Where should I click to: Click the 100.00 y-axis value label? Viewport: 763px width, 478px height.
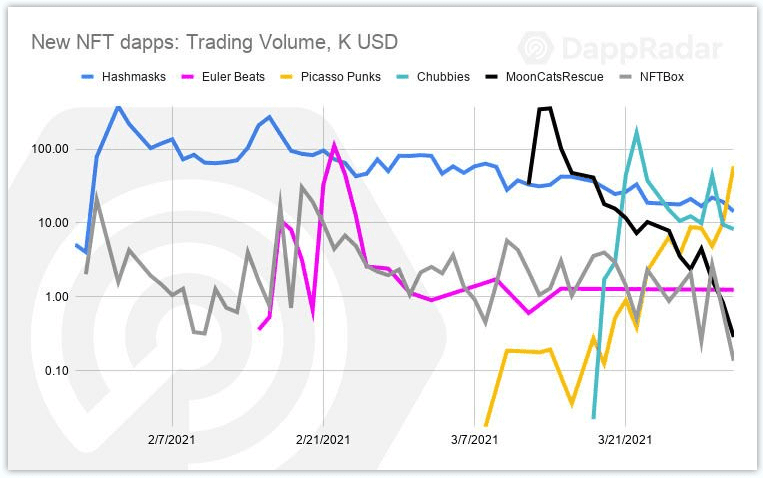[x=51, y=149]
